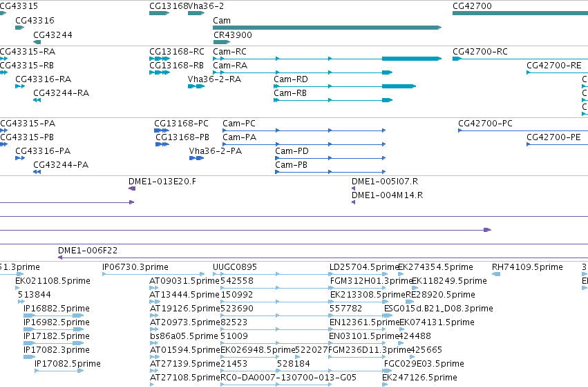Click the Cam-RD transcript label
Screen dimensions: 588x388
(x=291, y=79)
